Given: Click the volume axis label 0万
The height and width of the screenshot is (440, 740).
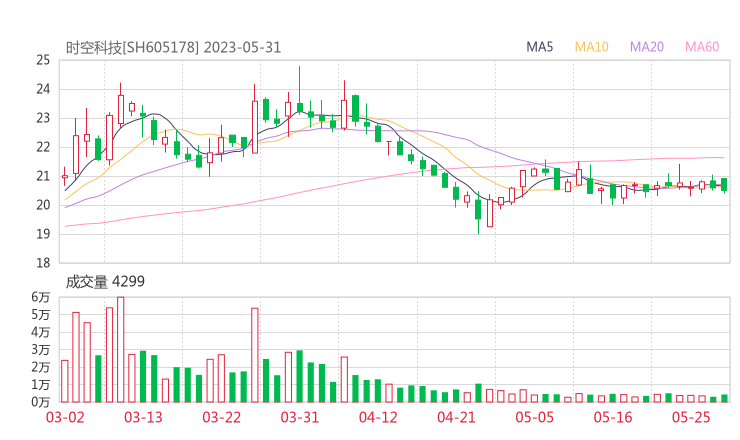Looking at the screenshot, I should click(41, 402).
